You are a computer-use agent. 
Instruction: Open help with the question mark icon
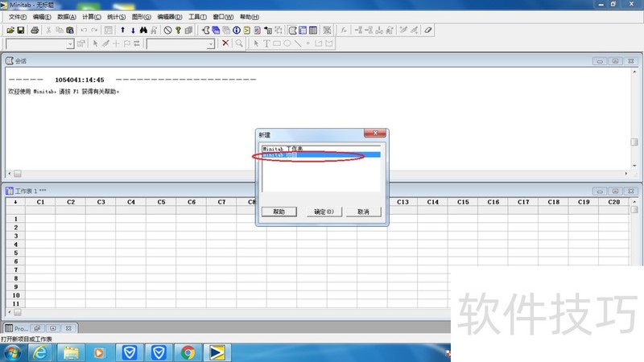click(x=178, y=31)
